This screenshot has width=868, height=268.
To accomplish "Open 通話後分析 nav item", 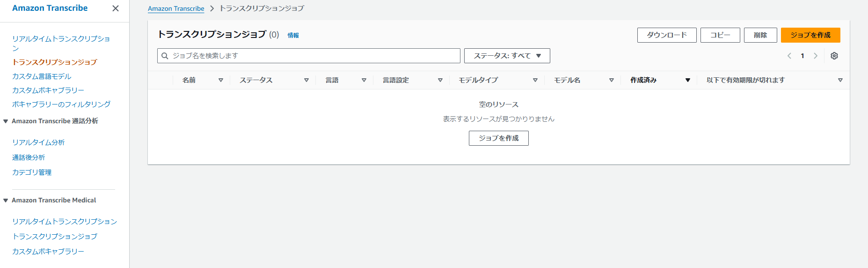I will (x=29, y=157).
